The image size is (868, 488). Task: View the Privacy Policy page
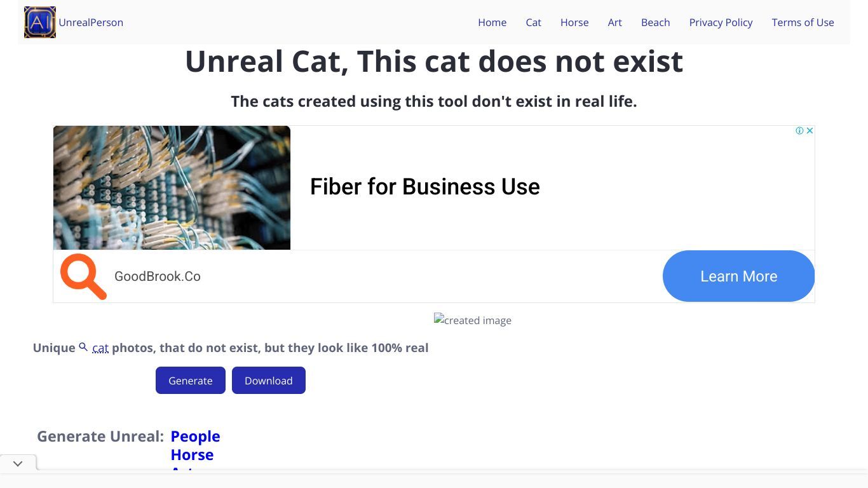pos(721,22)
